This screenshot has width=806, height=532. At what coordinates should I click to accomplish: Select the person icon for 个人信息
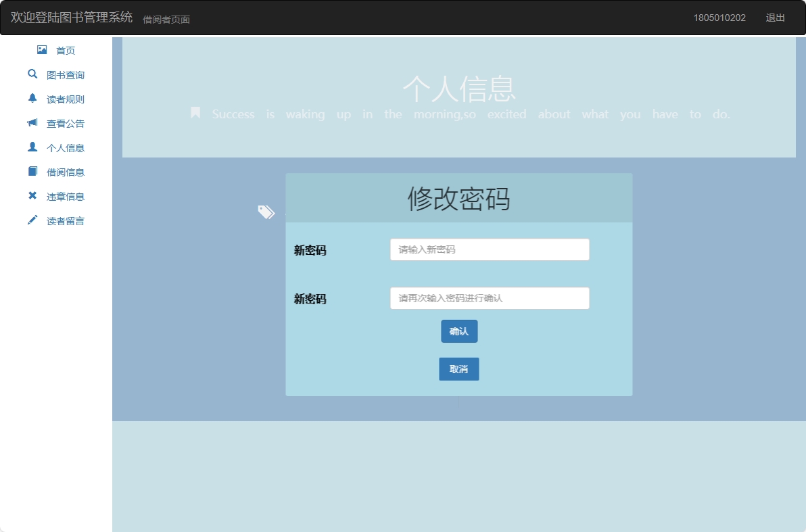[x=32, y=147]
